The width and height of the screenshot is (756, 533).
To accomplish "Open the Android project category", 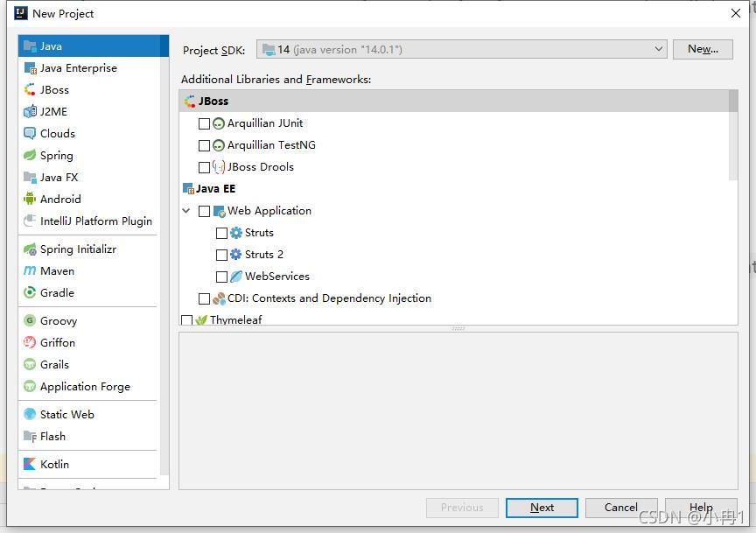I will click(x=59, y=199).
